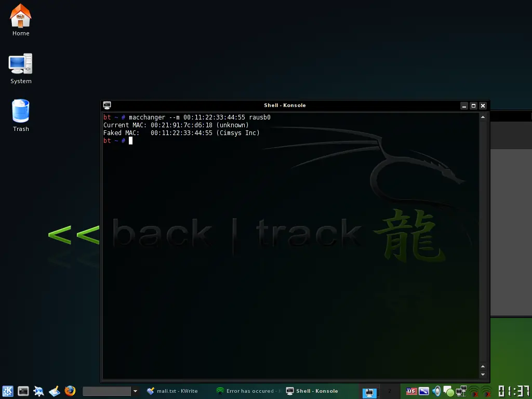Switch to virtual desktop 1 in pager
This screenshot has width=532, height=399.
(369, 392)
